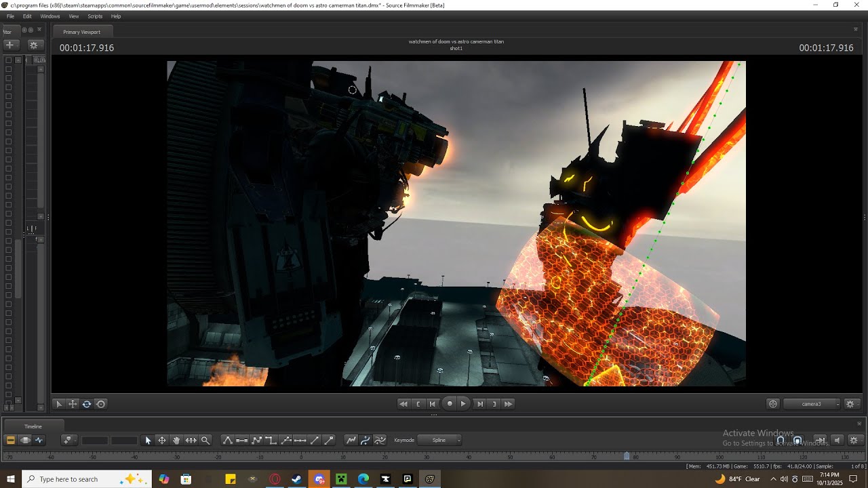
Task: Select the Clip Editor mode icon
Action: (x=10, y=440)
